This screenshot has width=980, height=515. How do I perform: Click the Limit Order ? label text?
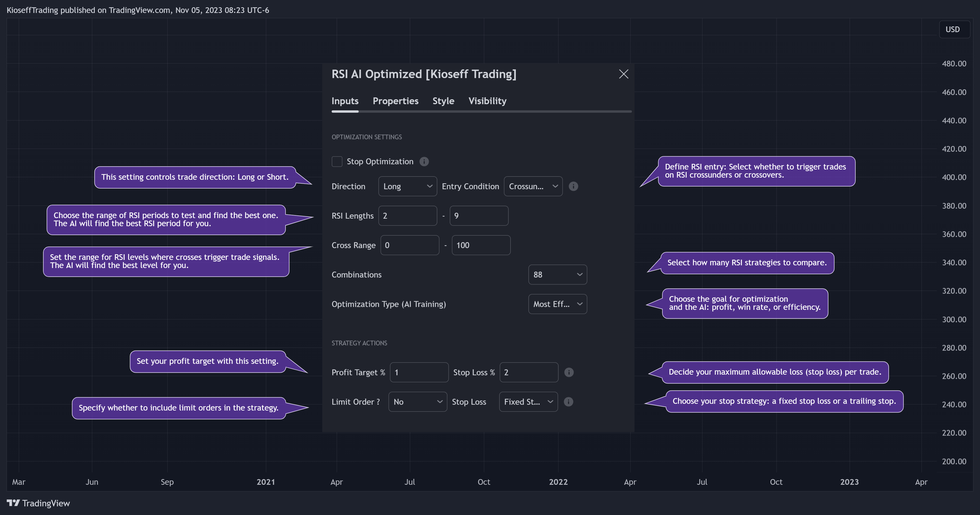(x=356, y=402)
